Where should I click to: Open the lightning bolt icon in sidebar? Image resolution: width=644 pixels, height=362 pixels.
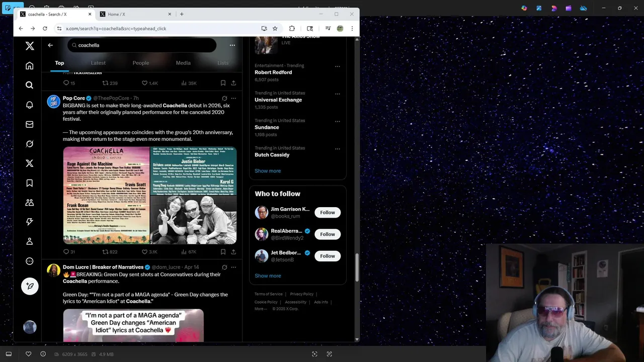30,222
